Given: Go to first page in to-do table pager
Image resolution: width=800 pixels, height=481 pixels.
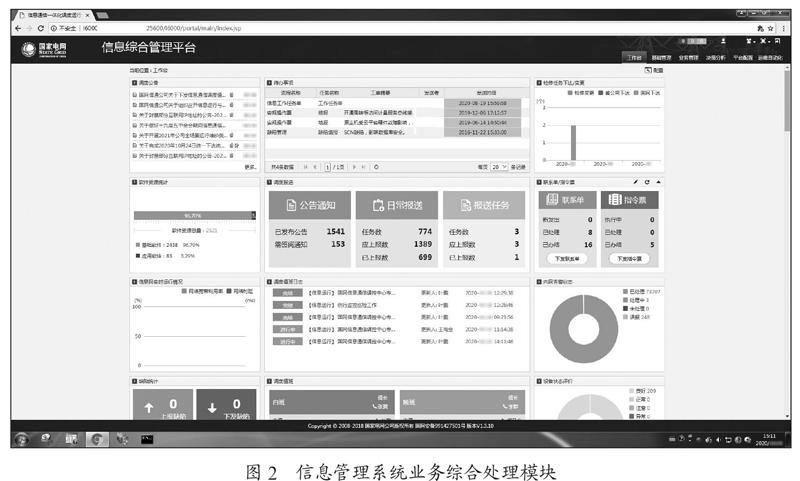Looking at the screenshot, I should coord(306,167).
